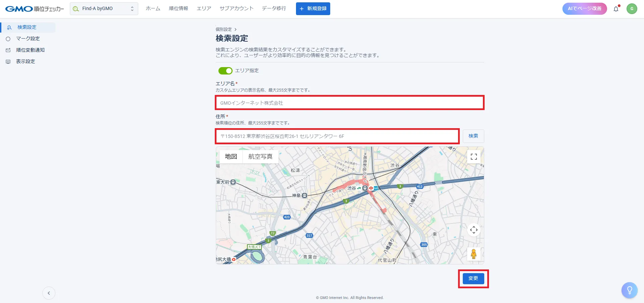Image resolution: width=644 pixels, height=303 pixels.
Task: Switch map to 地図 view
Action: 231,157
